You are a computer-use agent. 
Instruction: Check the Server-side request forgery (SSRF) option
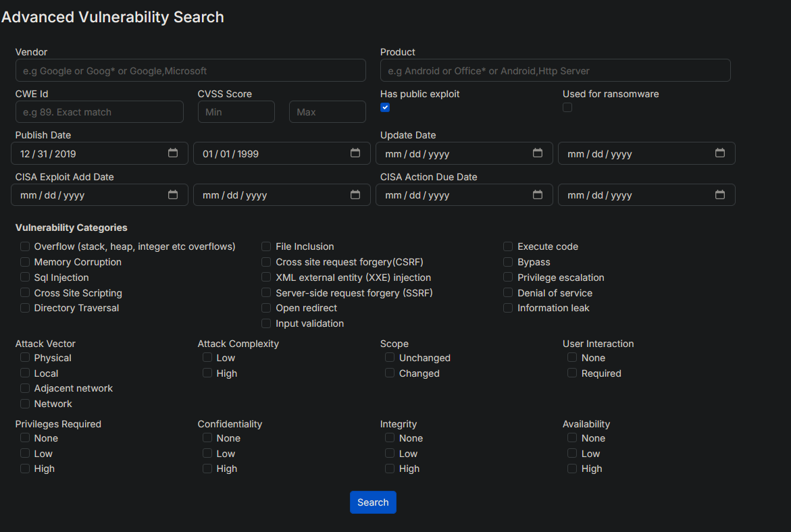266,292
